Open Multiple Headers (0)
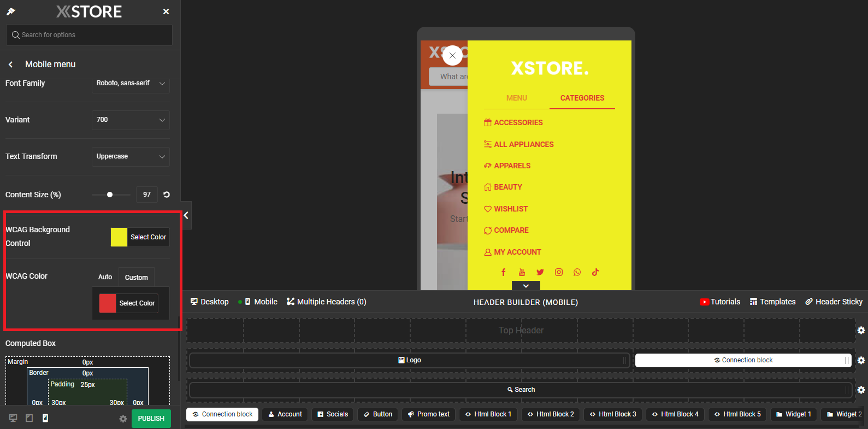This screenshot has width=868, height=429. (327, 302)
